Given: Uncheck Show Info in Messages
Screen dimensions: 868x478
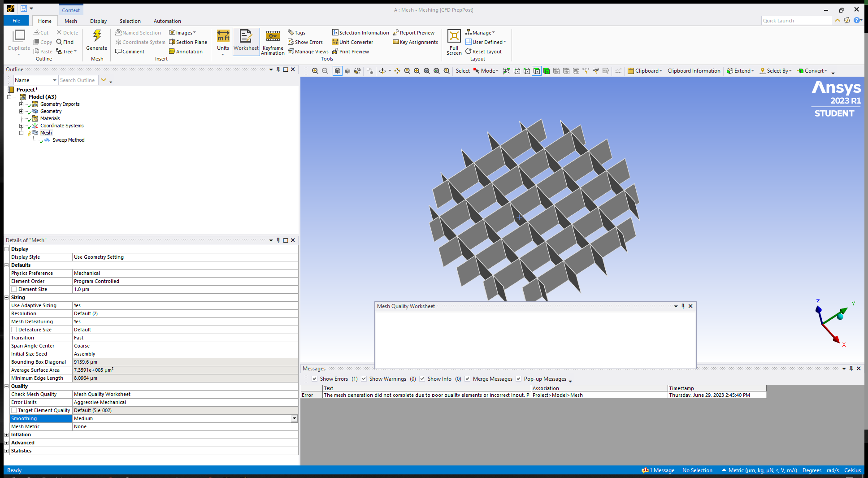Looking at the screenshot, I should click(x=422, y=379).
